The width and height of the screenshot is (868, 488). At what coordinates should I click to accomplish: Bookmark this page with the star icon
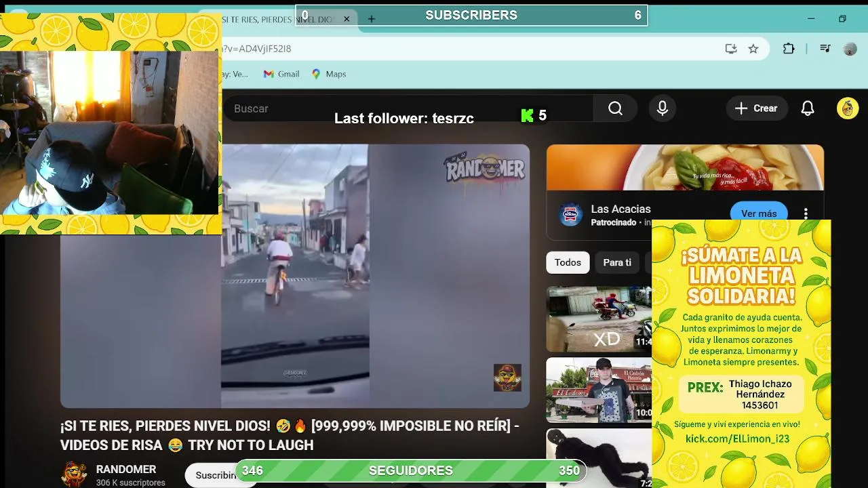[753, 49]
